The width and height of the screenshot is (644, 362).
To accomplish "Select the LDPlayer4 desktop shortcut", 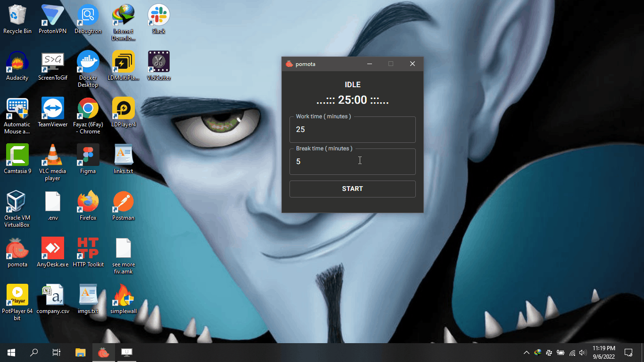I will 124,113.
